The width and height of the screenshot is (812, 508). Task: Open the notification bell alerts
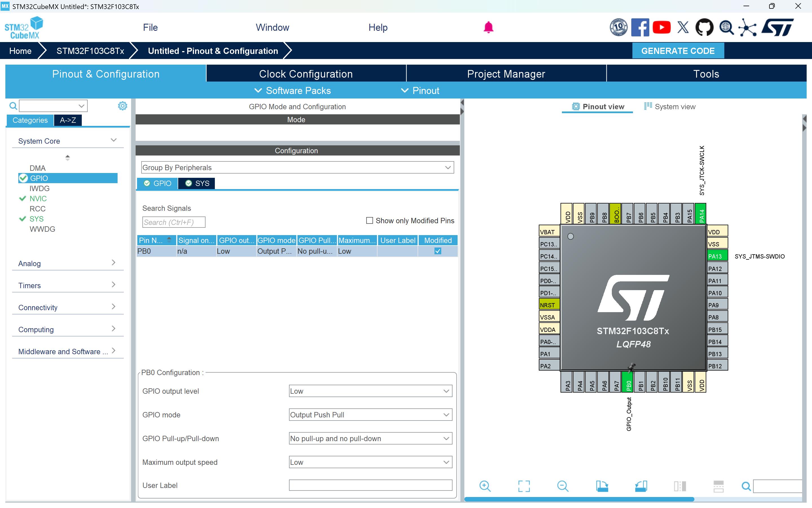tap(488, 27)
